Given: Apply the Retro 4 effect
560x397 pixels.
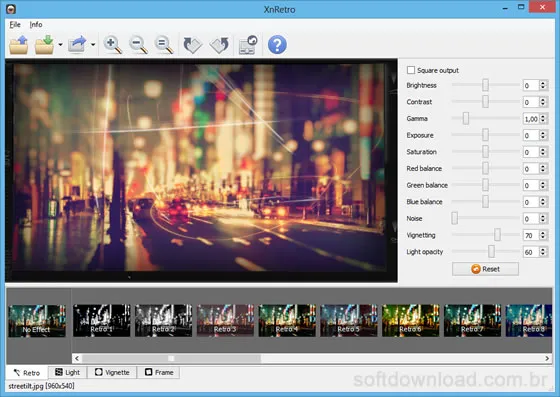Looking at the screenshot, I should [287, 321].
